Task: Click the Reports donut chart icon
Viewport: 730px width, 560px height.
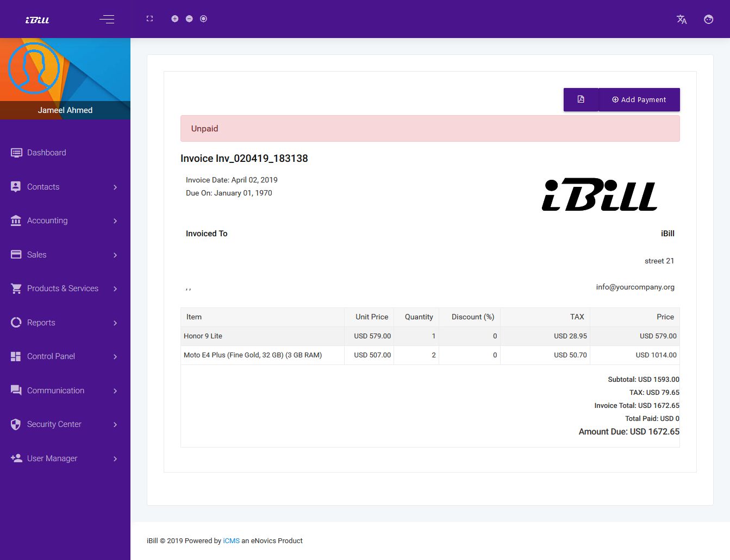Action: (16, 323)
